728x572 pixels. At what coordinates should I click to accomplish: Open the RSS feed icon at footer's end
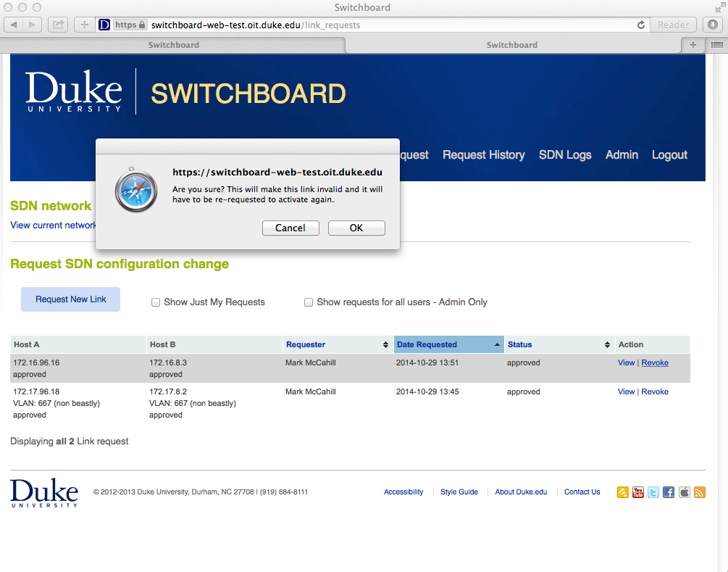[700, 492]
